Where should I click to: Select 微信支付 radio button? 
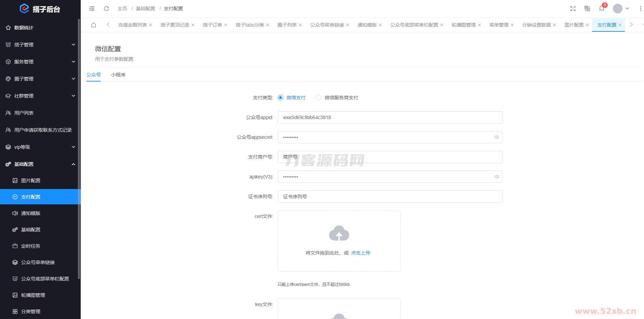pos(280,98)
